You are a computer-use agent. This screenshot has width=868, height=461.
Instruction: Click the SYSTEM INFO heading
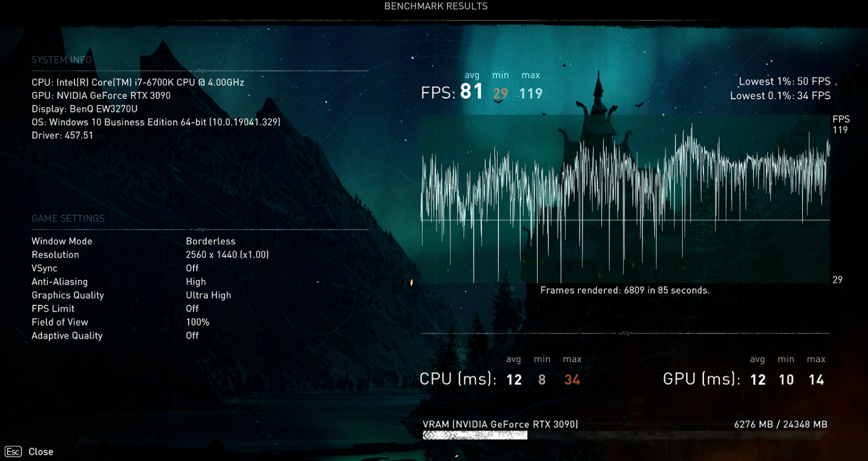pos(61,60)
